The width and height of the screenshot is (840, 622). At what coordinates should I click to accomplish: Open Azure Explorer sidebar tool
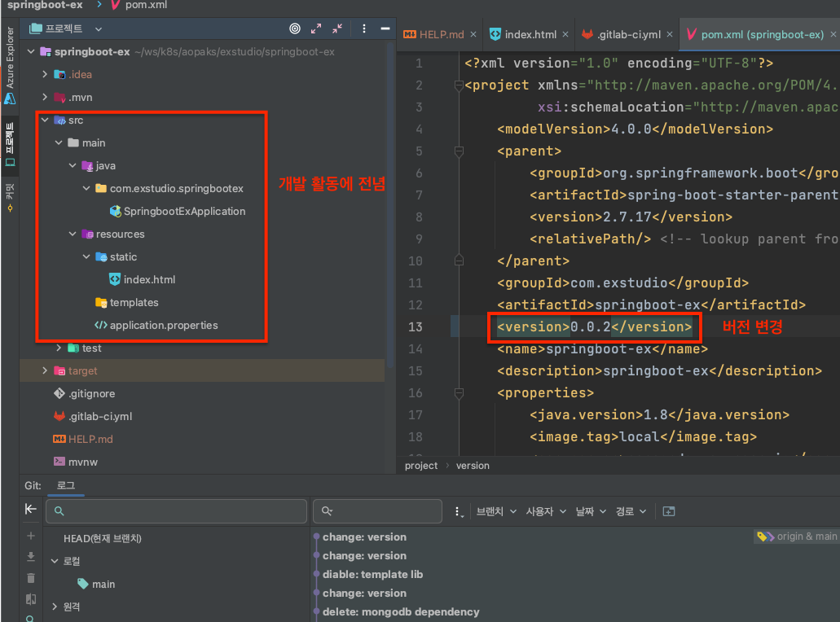(10, 65)
